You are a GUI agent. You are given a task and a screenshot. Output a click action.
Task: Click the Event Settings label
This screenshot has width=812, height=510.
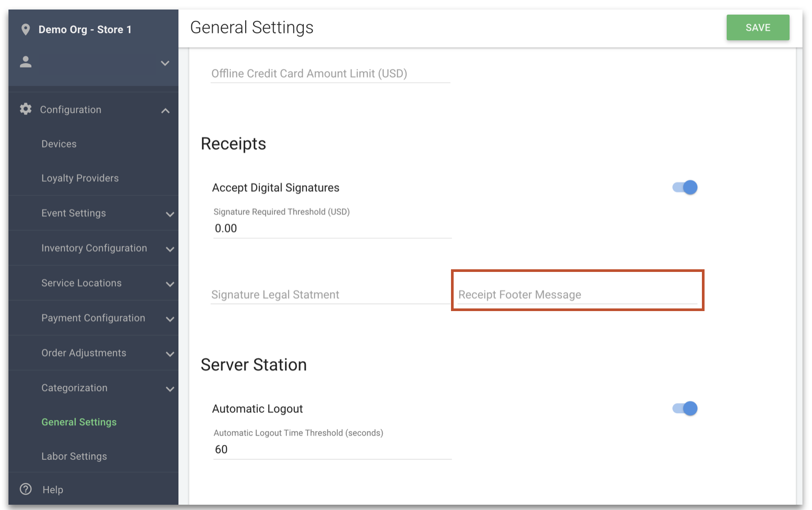[x=74, y=213]
